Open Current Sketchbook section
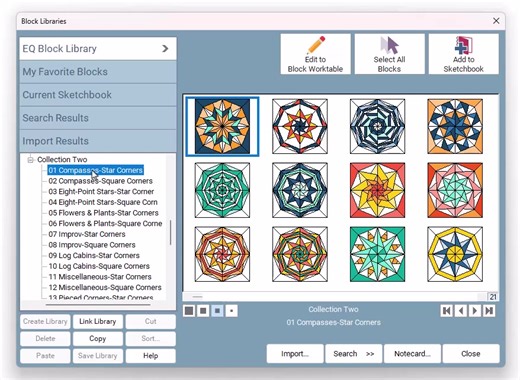Screen dimensions: 520x380 (98, 95)
